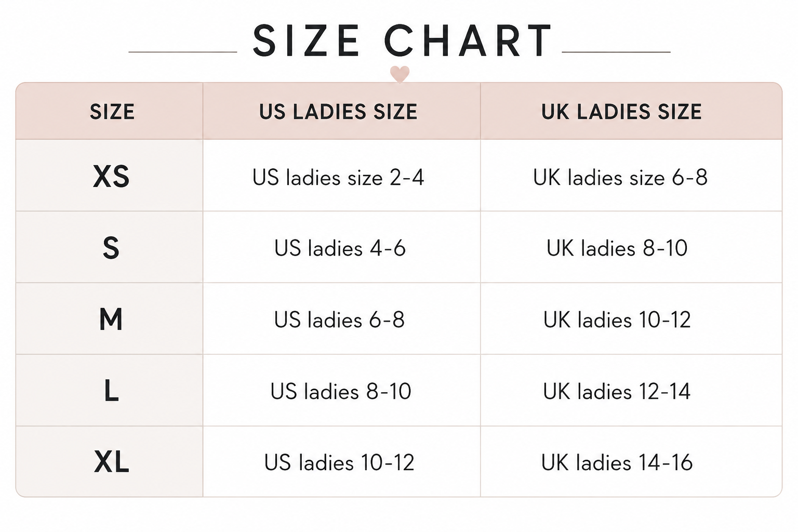Viewport: 798px width, 532px height.
Task: Click the L size row label
Action: click(x=111, y=391)
